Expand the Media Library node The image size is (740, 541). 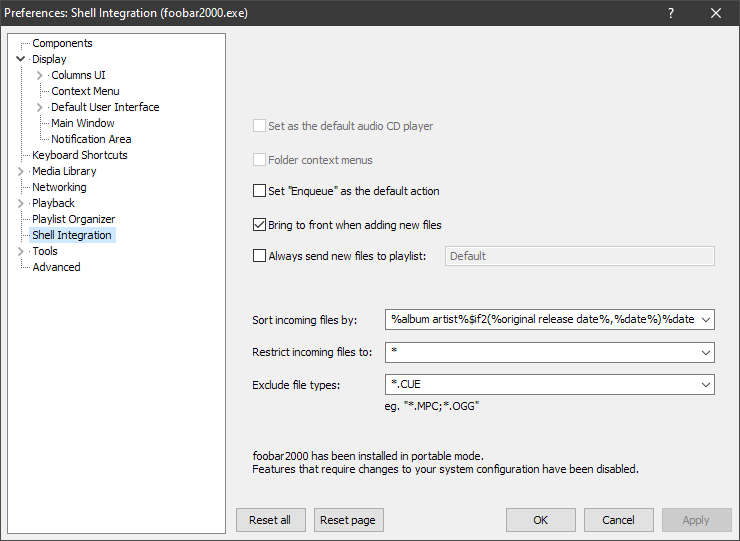(x=20, y=171)
